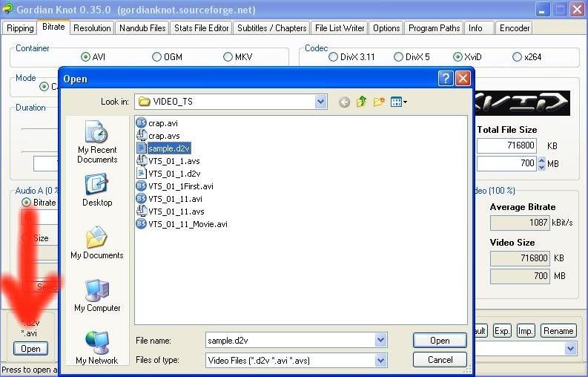Click main window Open button under *.avi

[30, 349]
